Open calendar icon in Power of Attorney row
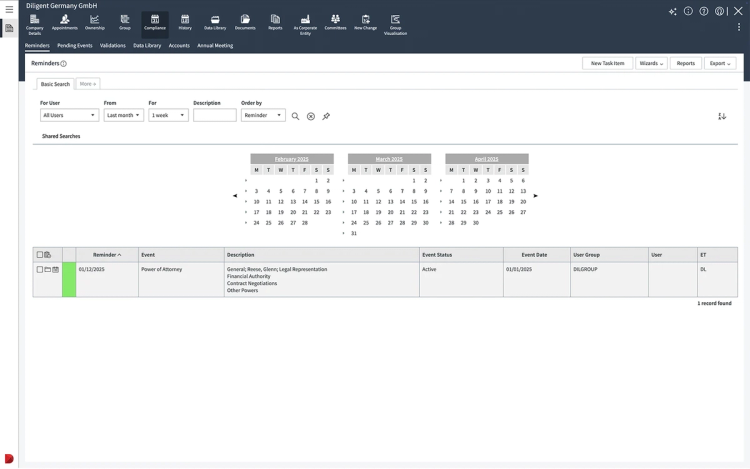The width and height of the screenshot is (750, 469). [55, 270]
